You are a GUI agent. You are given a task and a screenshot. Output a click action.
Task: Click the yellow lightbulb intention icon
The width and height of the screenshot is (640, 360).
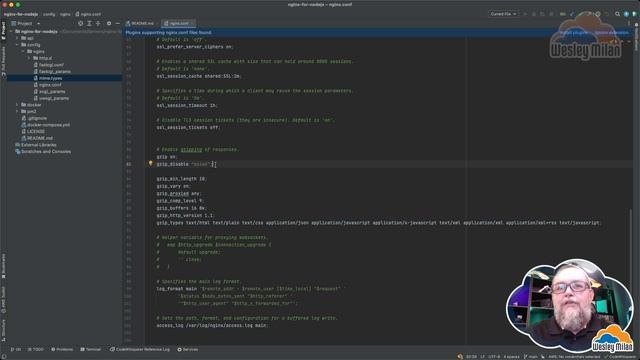coord(150,163)
